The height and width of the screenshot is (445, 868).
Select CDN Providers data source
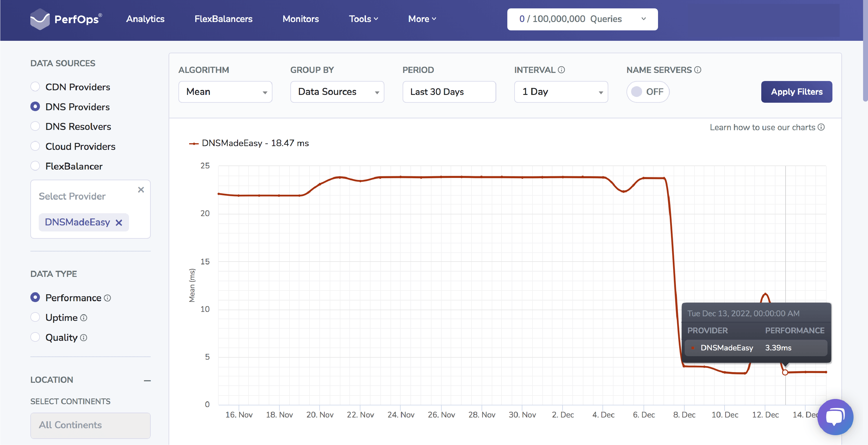[35, 87]
